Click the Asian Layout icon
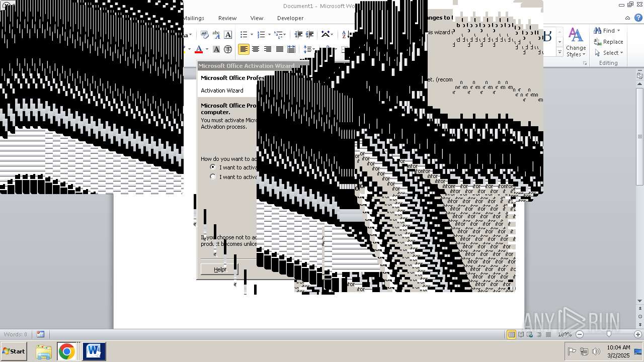Image resolution: width=644 pixels, height=362 pixels. click(x=326, y=35)
